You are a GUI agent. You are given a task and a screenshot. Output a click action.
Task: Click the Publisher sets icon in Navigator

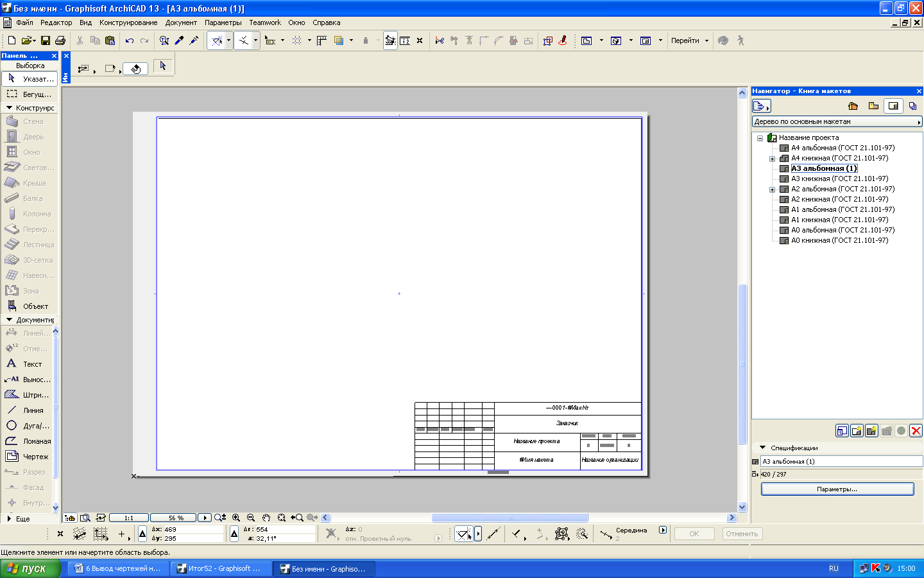(x=913, y=106)
